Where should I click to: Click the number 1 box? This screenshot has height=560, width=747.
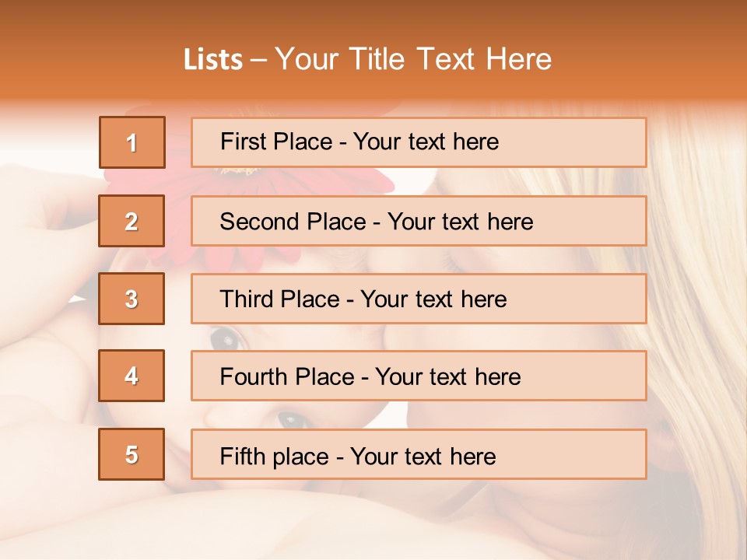[x=132, y=142]
